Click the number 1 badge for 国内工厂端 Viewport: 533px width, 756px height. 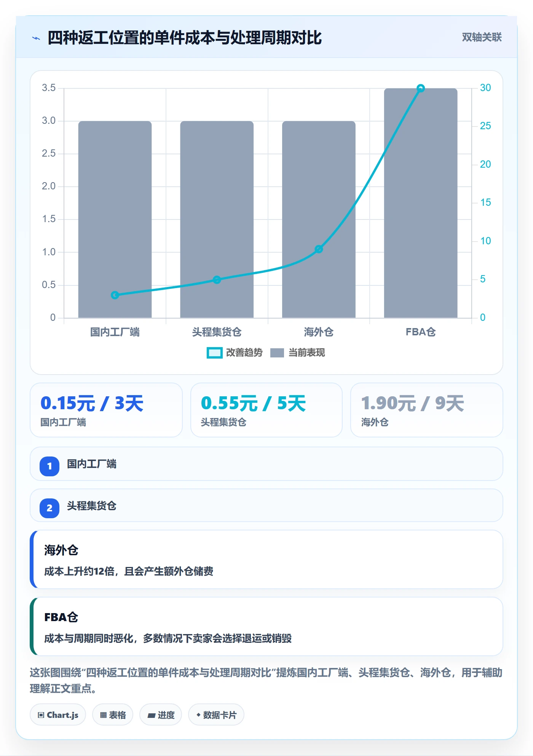click(49, 466)
